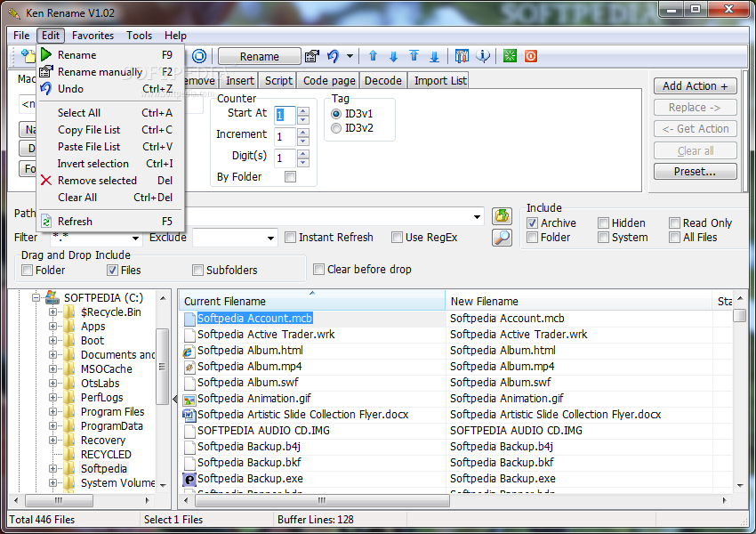Open the Filter combo box dropdown
This screenshot has height=534, width=756.
point(135,238)
